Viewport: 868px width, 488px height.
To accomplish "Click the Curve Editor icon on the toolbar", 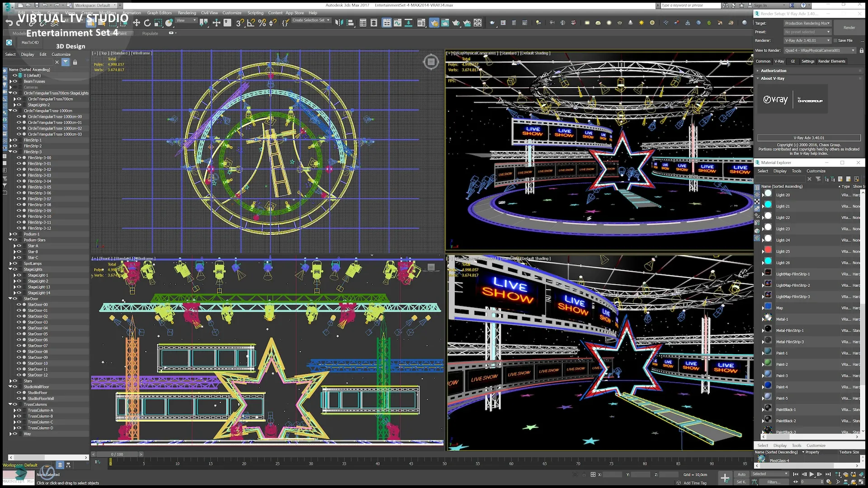I will coord(398,22).
